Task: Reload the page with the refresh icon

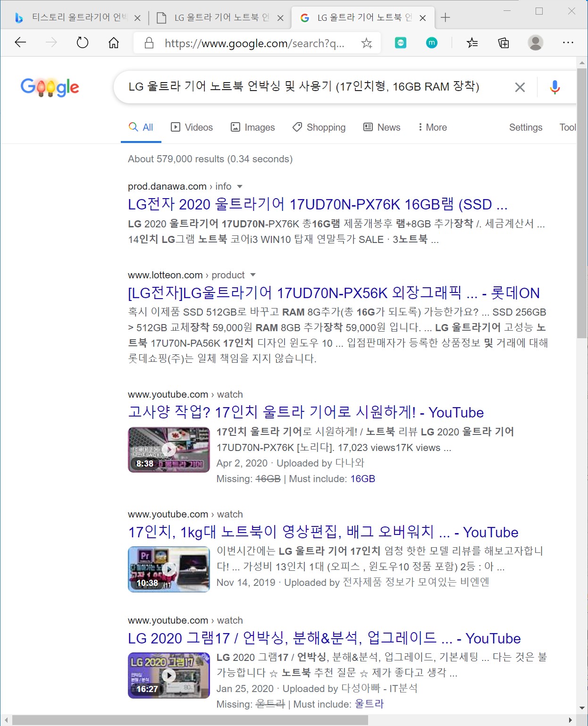Action: pos(83,43)
